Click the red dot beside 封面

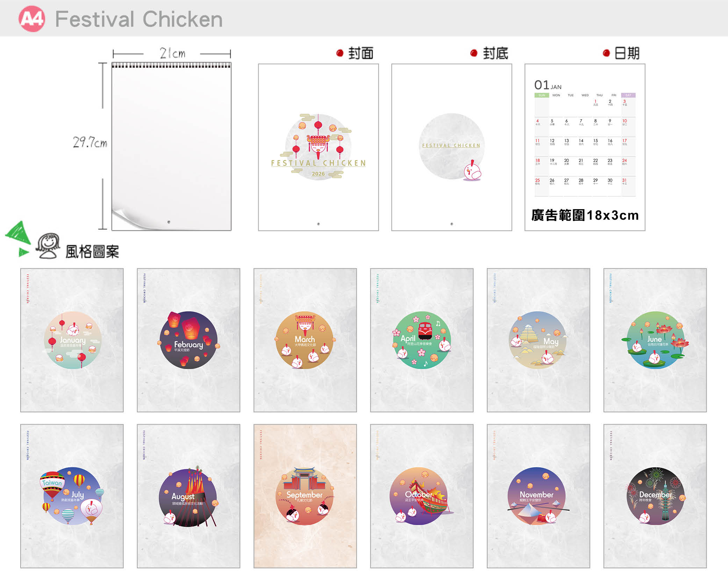pos(340,53)
